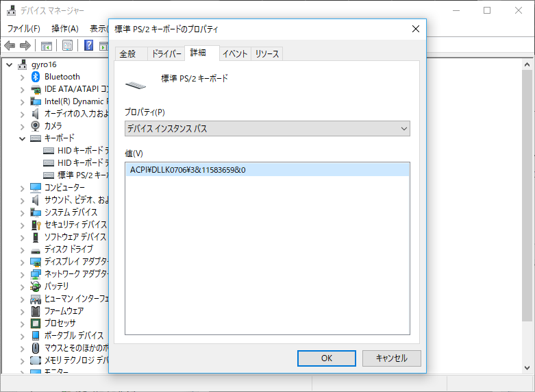Viewport: 535px width, 392px height.
Task: Click the blue Help question mark icon
Action: (x=88, y=45)
